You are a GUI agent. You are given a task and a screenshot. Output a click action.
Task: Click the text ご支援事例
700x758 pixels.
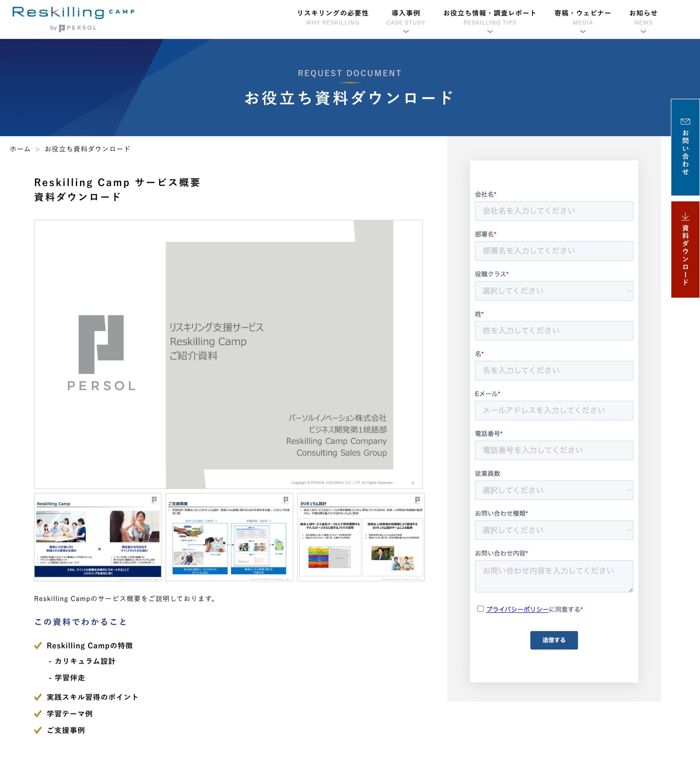65,730
